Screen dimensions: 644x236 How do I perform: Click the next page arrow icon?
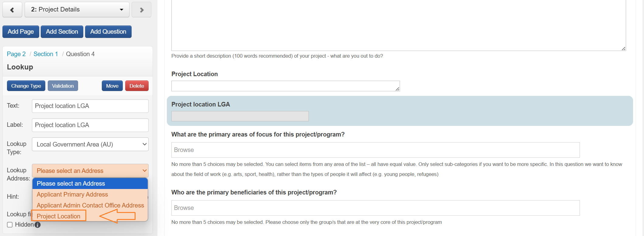pyautogui.click(x=142, y=10)
